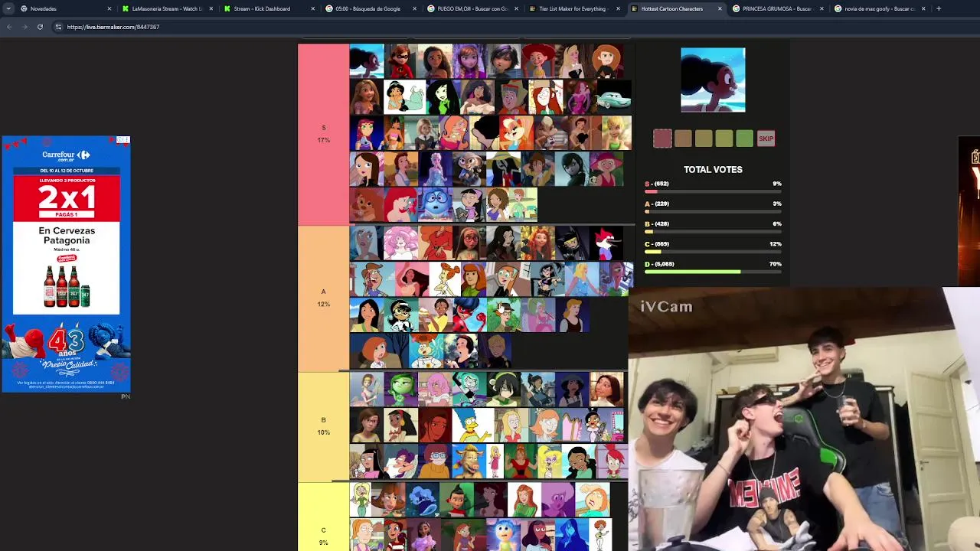Reload the page with the refresh icon
Screen dimensions: 980x551
(40, 27)
